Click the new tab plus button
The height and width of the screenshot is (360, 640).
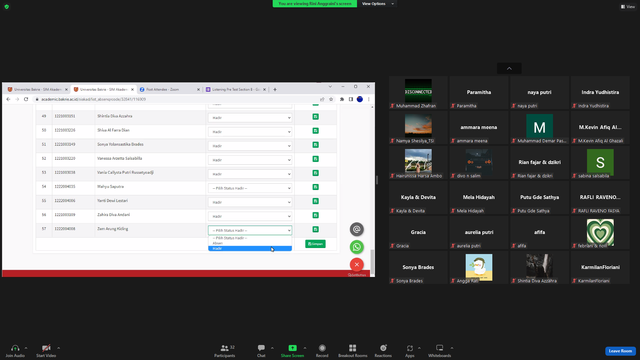click(x=275, y=89)
